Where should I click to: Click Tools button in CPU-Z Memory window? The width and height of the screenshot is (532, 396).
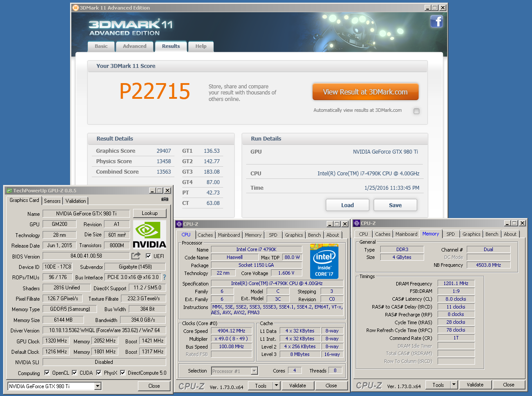click(x=438, y=384)
